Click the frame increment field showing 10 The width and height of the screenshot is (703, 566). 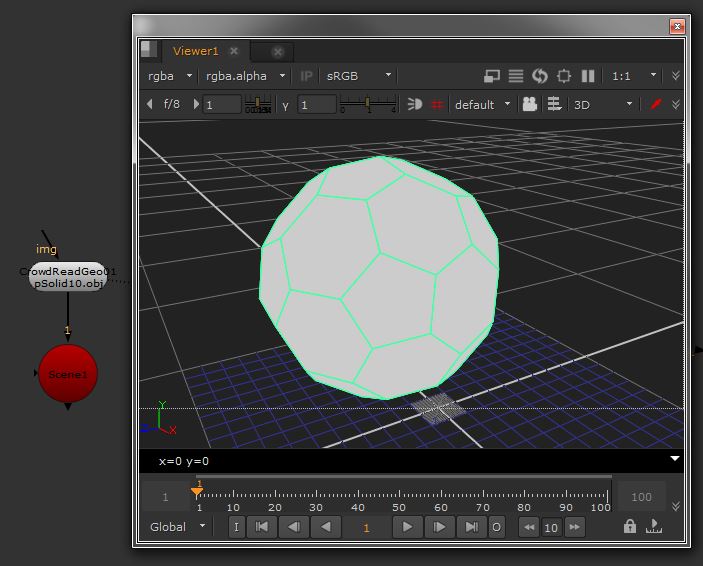pos(551,527)
